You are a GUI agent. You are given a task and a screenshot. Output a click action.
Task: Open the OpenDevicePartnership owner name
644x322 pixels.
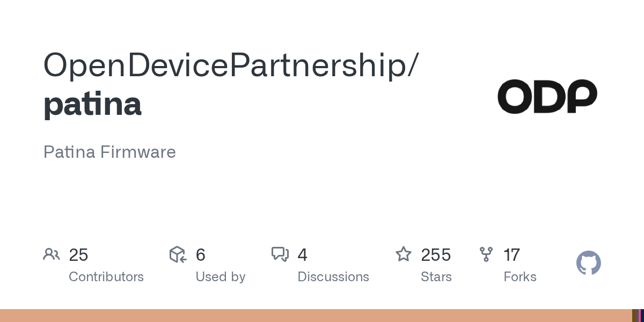230,65
